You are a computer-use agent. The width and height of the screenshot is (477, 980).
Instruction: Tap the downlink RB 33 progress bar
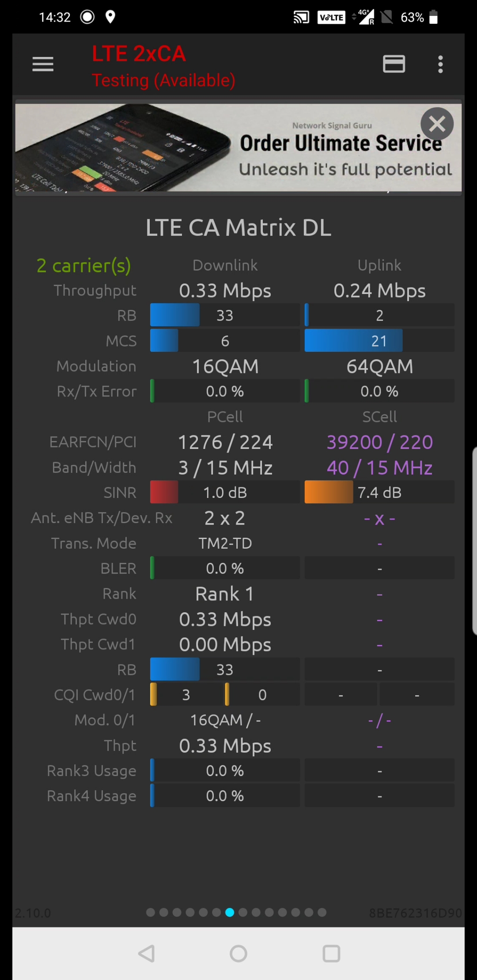(x=225, y=315)
